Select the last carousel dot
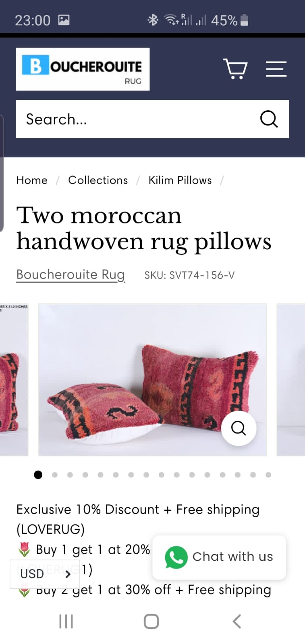The image size is (305, 644). (x=268, y=475)
